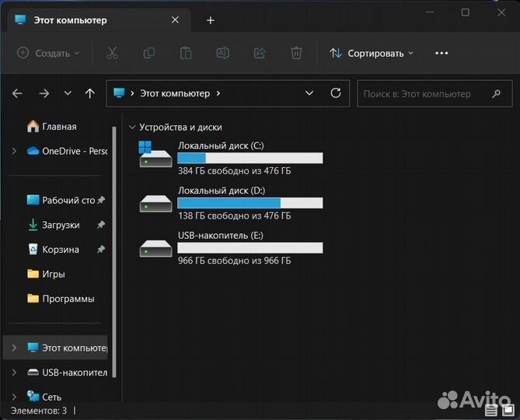Open the Сортировать dropdown menu

(x=372, y=53)
